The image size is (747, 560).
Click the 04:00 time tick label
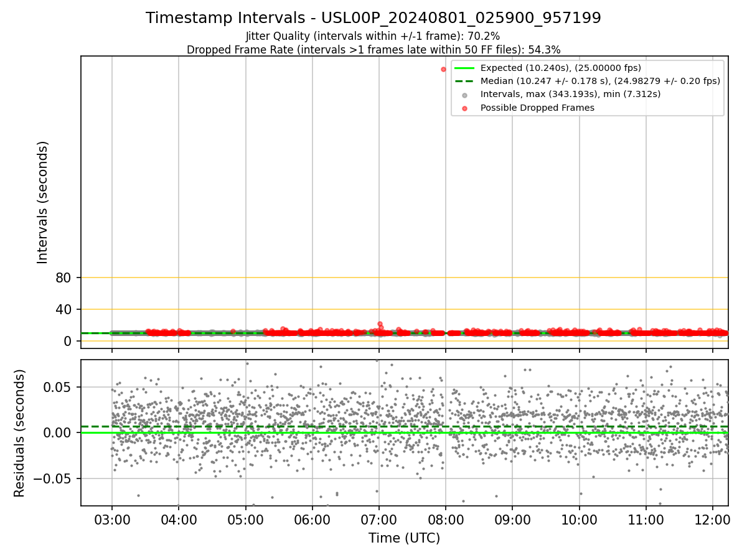179,520
